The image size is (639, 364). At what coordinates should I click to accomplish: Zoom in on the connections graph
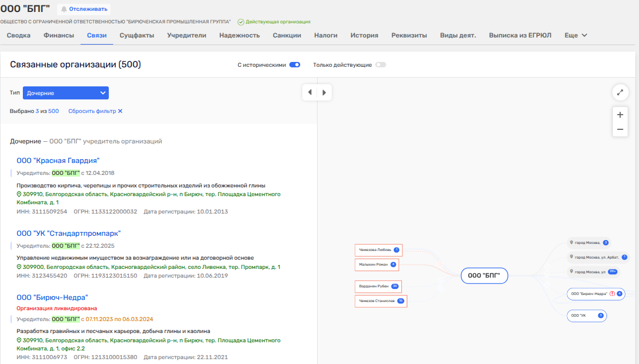(x=620, y=115)
